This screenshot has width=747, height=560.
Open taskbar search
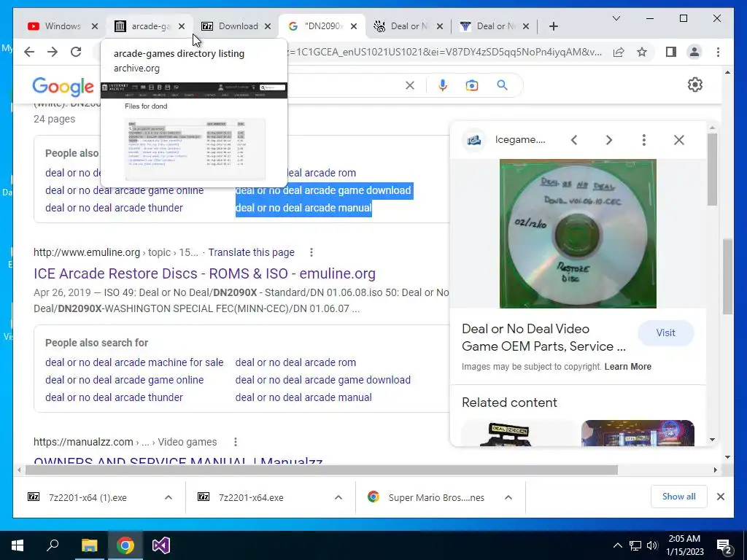coord(53,545)
